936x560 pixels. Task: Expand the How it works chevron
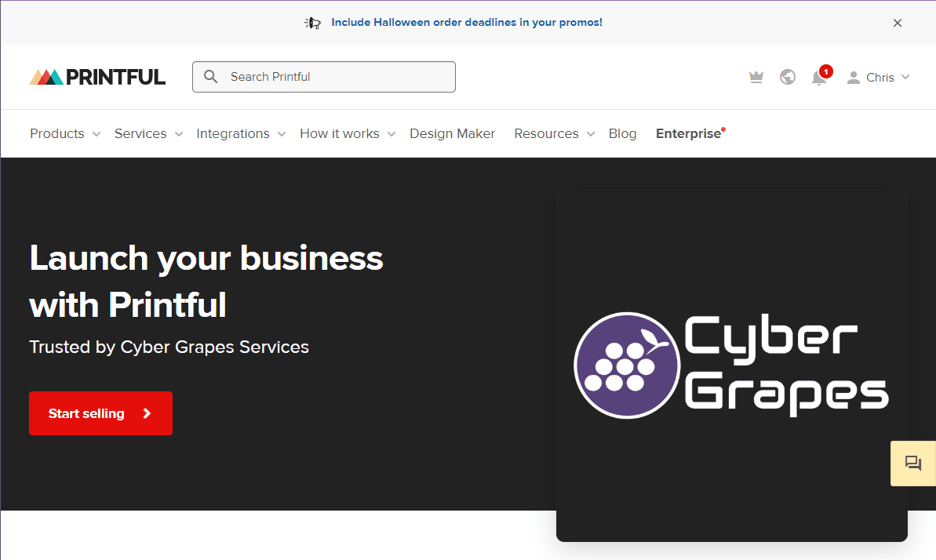(392, 134)
